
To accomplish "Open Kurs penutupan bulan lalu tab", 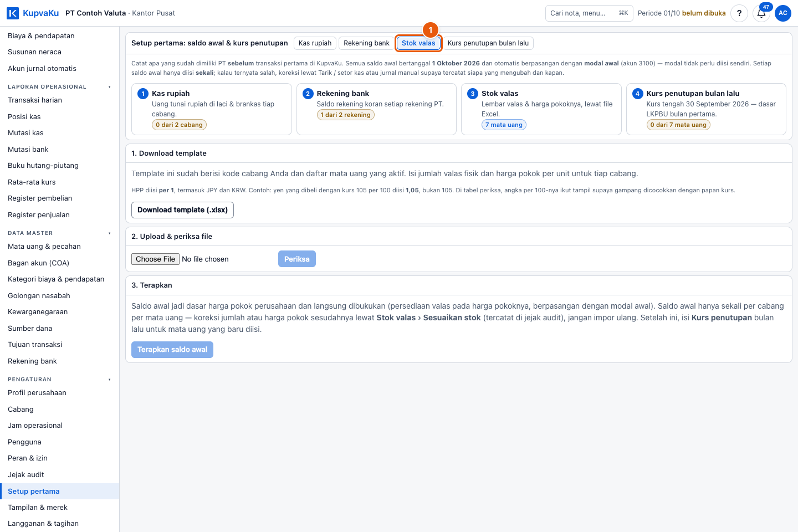I will tap(488, 43).
